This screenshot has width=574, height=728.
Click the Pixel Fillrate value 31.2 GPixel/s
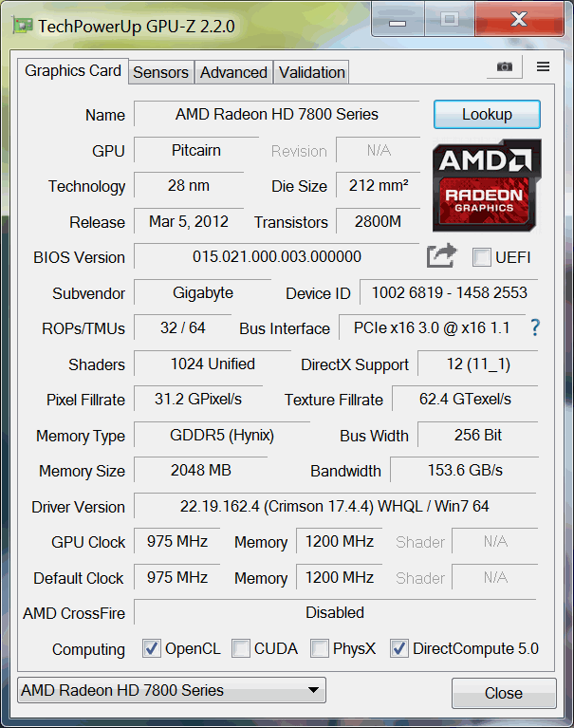coord(198,400)
